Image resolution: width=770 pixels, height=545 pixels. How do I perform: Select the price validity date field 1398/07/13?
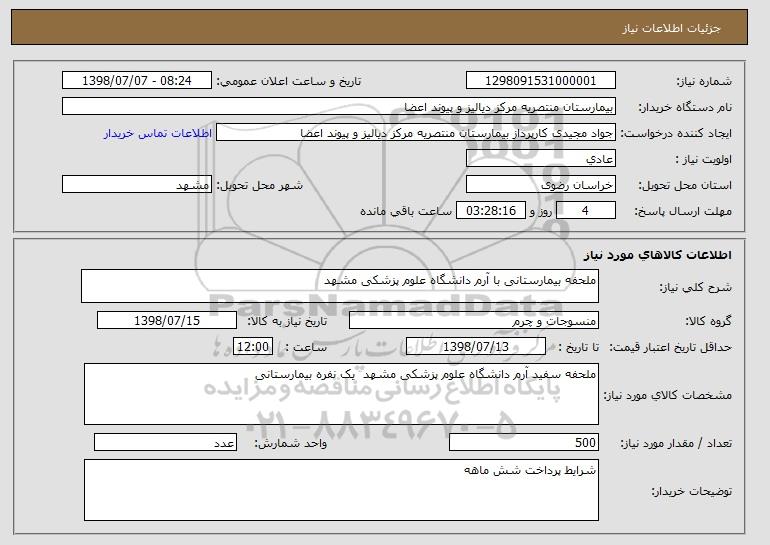476,347
